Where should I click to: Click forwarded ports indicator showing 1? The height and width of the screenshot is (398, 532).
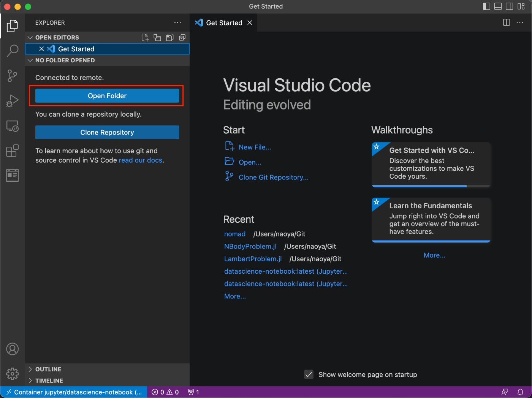coord(193,392)
